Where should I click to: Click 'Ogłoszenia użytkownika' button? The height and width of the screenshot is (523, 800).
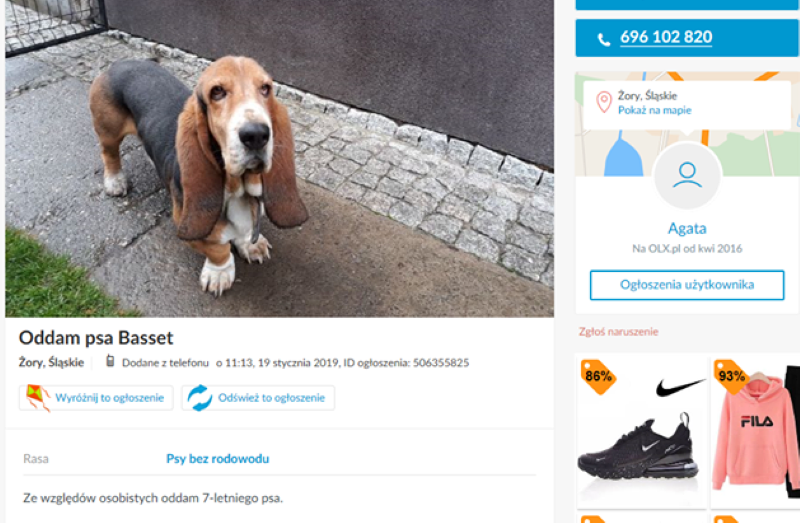pos(686,285)
